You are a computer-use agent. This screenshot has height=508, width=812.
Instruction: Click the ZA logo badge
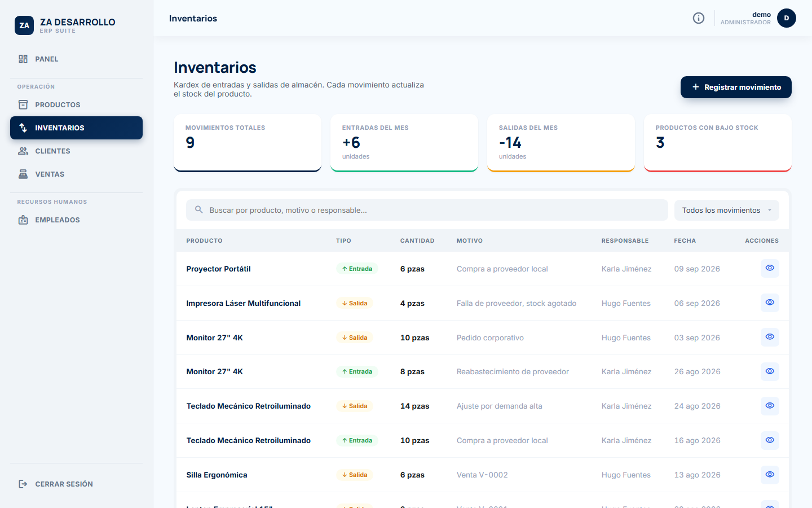(x=24, y=25)
